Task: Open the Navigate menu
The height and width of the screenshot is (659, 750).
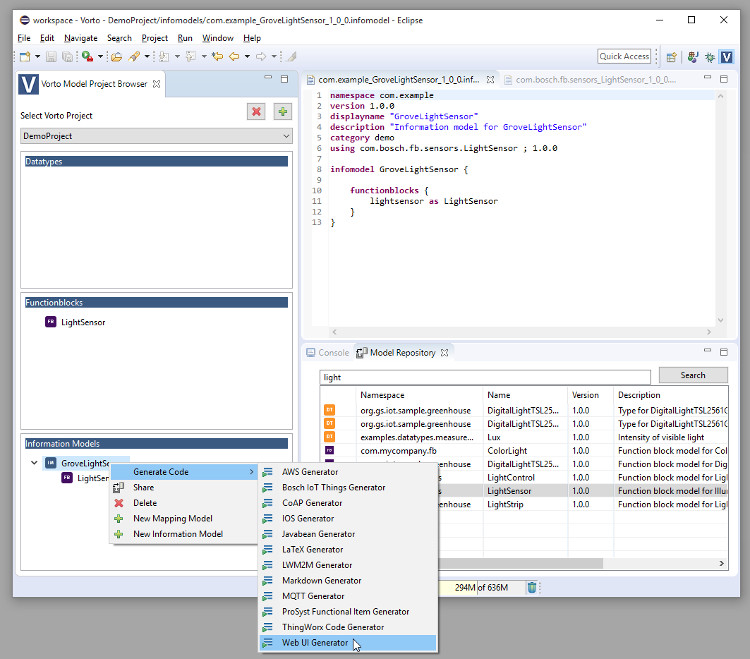Action: point(81,38)
